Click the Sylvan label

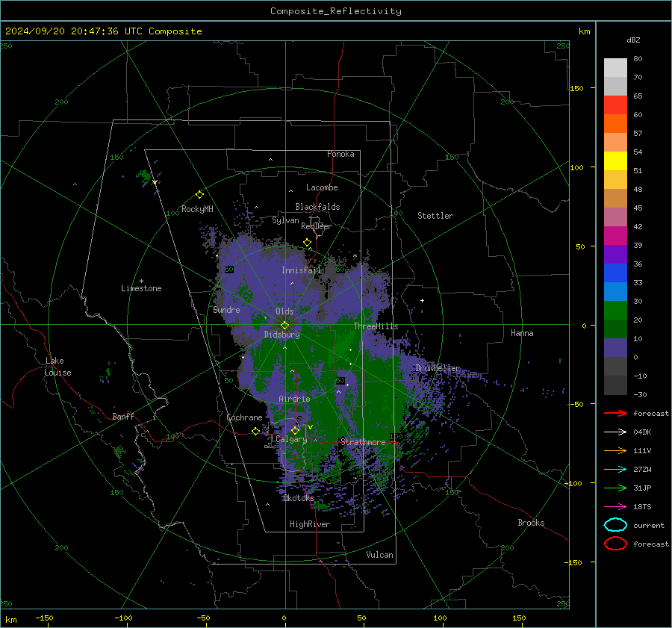click(285, 221)
